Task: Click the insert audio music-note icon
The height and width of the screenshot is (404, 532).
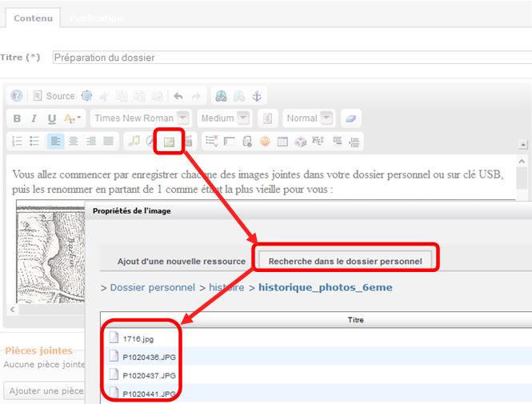Action: click(134, 142)
